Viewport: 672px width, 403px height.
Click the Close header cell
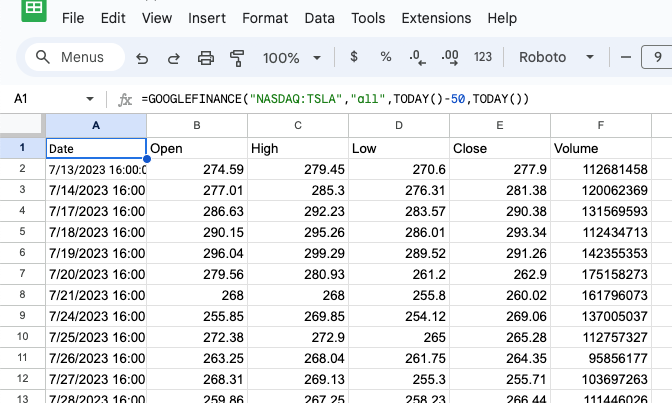[x=500, y=148]
